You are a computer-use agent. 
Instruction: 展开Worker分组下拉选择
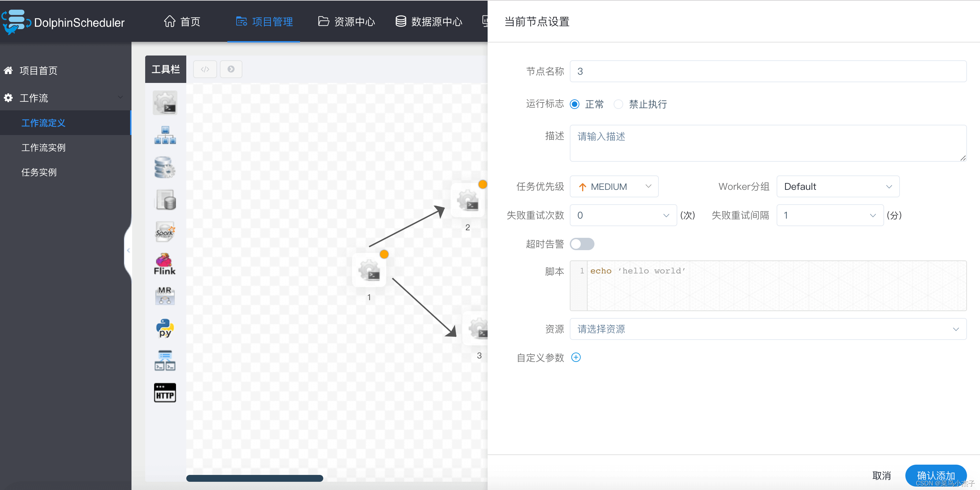tap(838, 186)
